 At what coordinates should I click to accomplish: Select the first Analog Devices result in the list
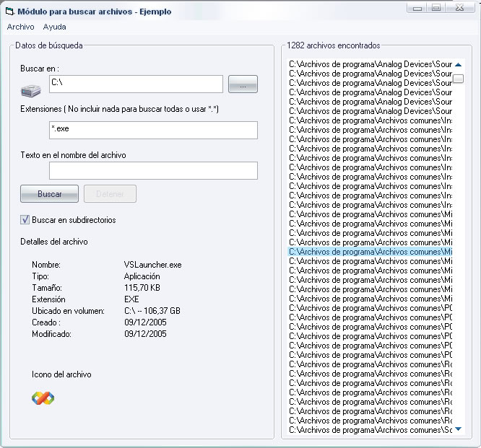370,64
